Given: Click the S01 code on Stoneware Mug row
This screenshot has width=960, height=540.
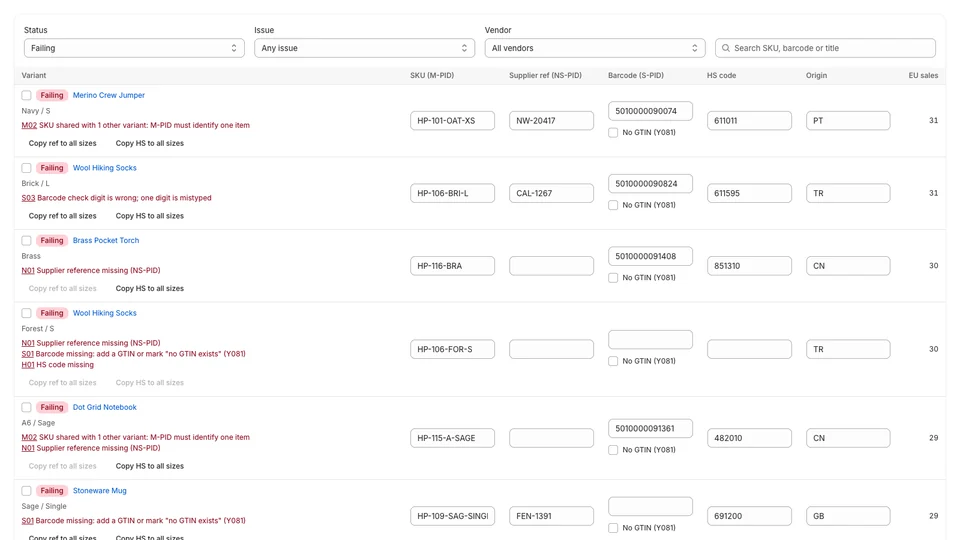Looking at the screenshot, I should (x=28, y=520).
